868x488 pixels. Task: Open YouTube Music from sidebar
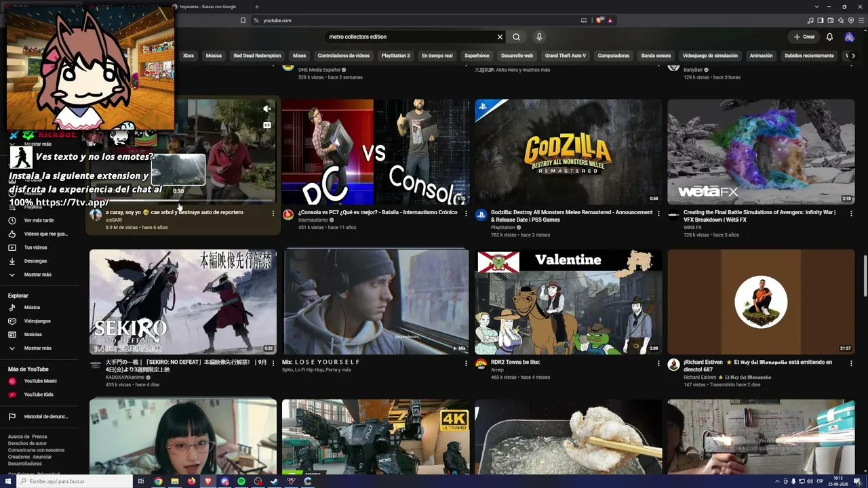41,381
